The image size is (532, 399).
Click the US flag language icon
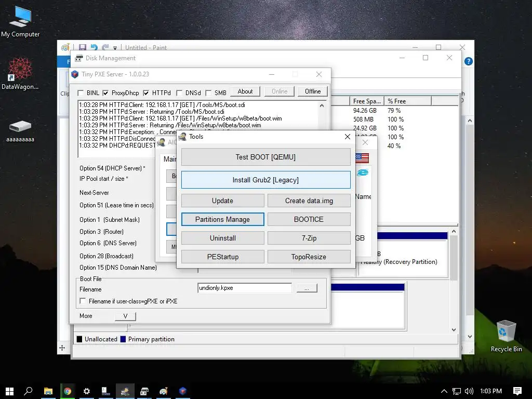(362, 158)
